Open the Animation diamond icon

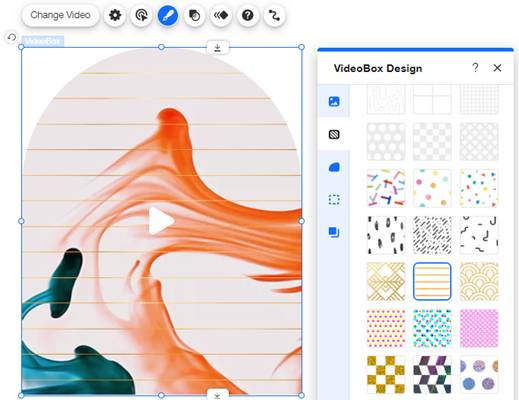[x=221, y=15]
